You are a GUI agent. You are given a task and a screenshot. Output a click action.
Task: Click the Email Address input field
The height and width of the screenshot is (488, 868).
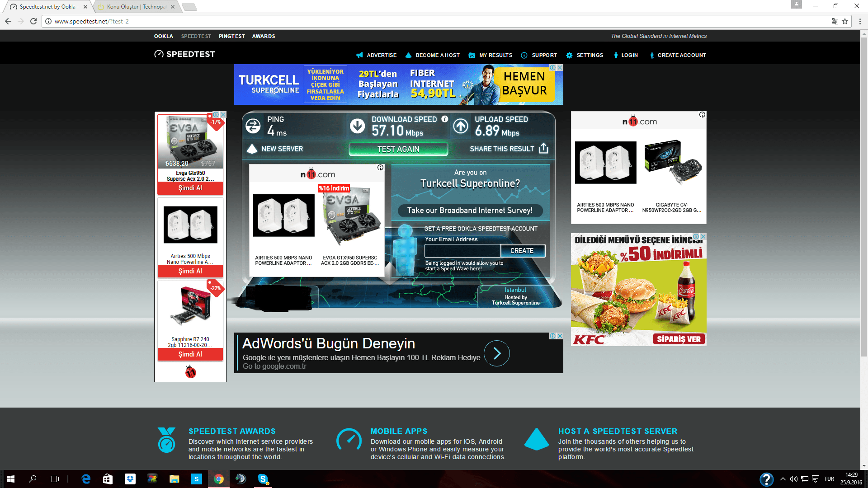point(462,250)
